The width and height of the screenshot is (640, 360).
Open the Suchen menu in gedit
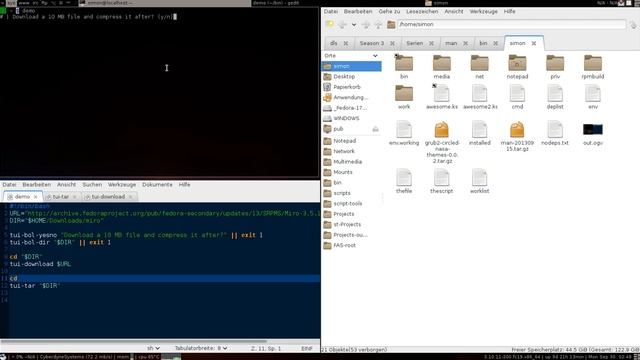pos(92,184)
